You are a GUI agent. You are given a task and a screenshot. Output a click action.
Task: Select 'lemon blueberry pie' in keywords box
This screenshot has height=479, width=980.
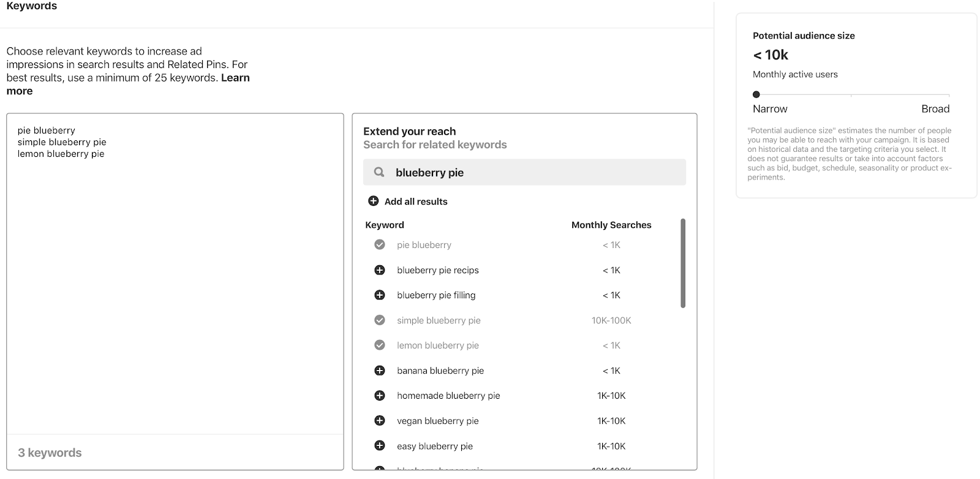coord(61,154)
